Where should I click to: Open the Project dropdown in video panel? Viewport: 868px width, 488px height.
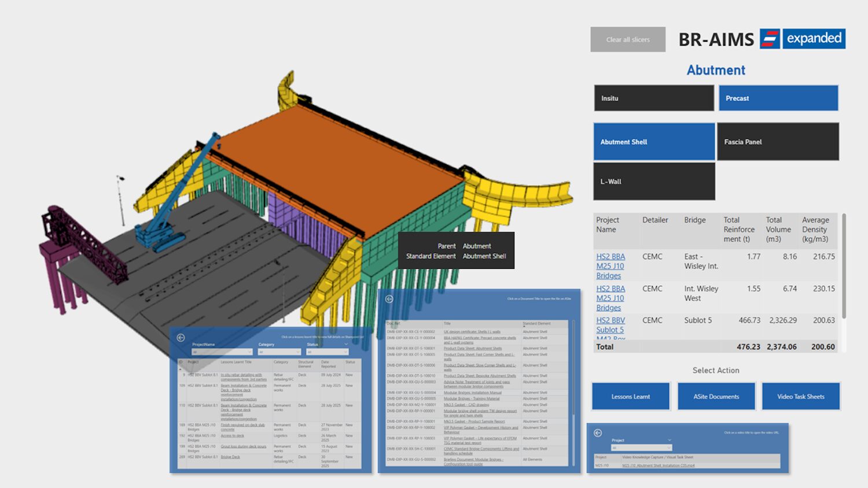point(641,448)
